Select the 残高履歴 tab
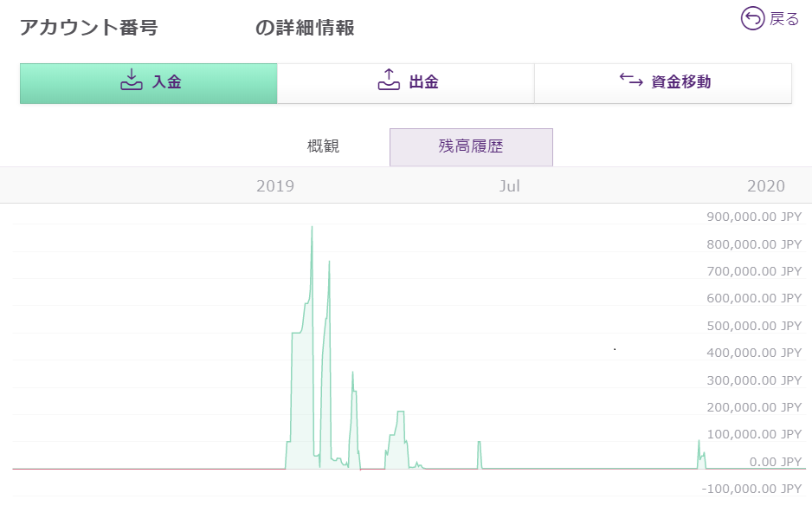This screenshot has height=506, width=812. coord(471,146)
